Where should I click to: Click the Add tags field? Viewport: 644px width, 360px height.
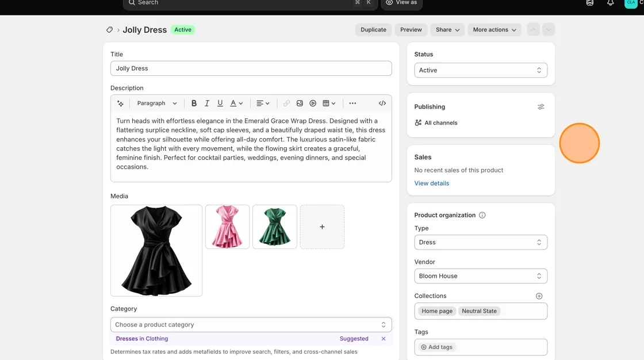point(481,347)
